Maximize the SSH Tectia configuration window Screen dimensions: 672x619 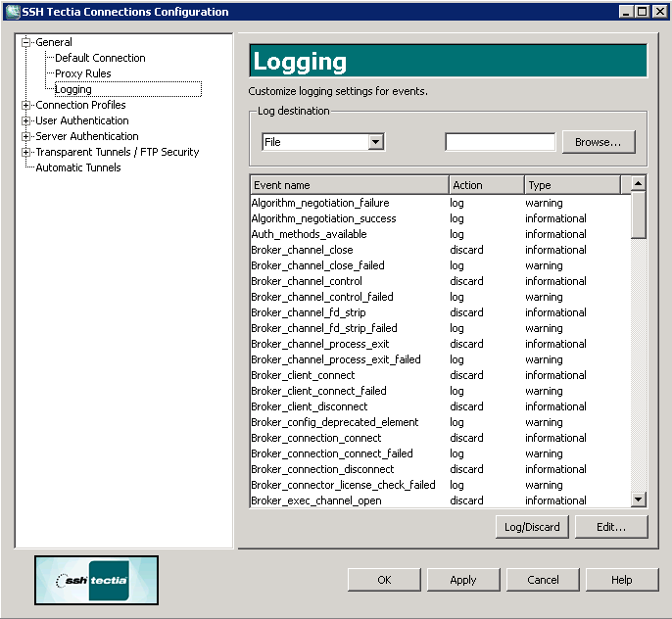[642, 12]
